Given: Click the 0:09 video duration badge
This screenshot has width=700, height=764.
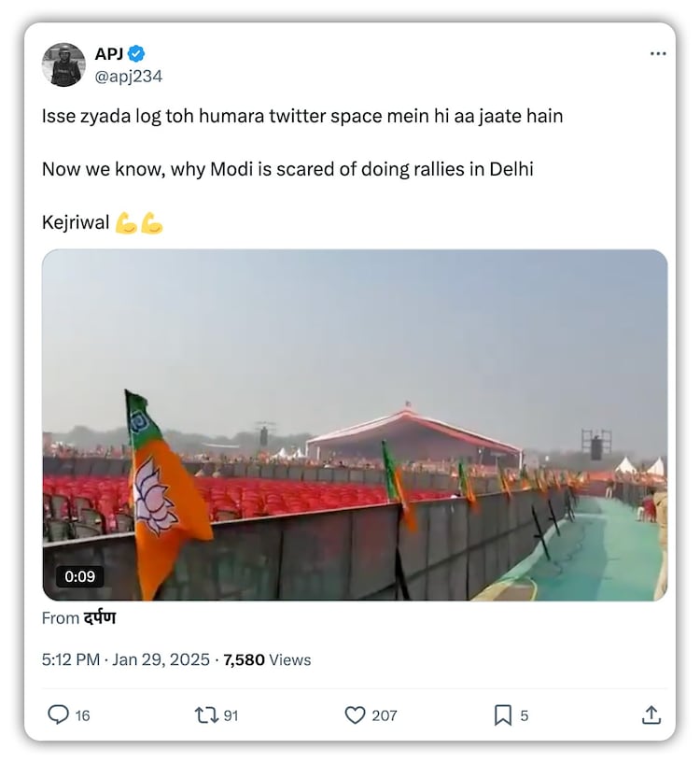Looking at the screenshot, I should point(78,576).
